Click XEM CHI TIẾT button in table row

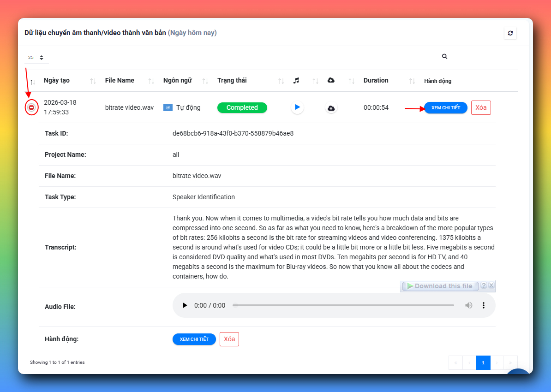[x=445, y=108]
